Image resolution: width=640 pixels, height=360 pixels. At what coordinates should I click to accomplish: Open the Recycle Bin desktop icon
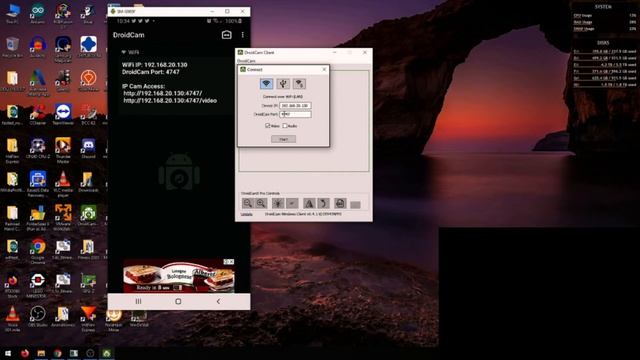click(x=12, y=47)
